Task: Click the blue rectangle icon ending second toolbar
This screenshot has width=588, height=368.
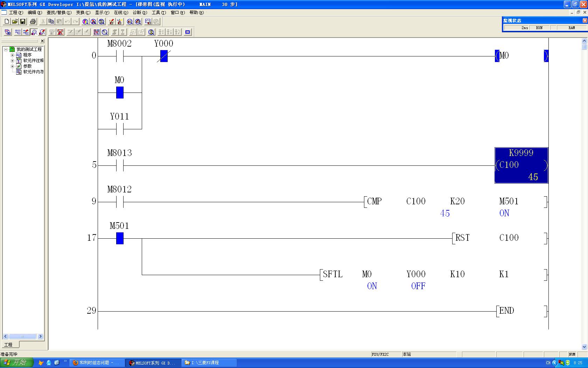Action: click(x=188, y=32)
